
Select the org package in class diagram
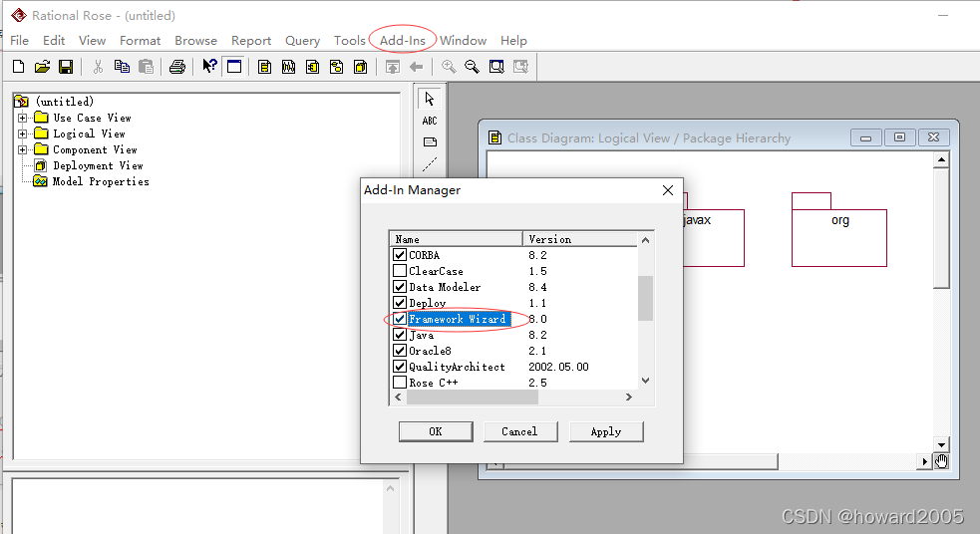pos(839,230)
